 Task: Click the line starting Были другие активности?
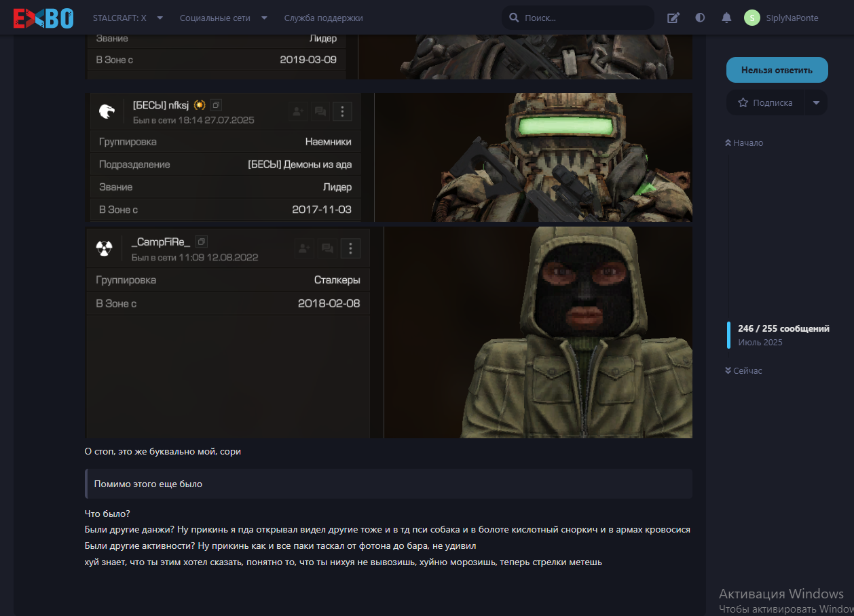pyautogui.click(x=282, y=545)
